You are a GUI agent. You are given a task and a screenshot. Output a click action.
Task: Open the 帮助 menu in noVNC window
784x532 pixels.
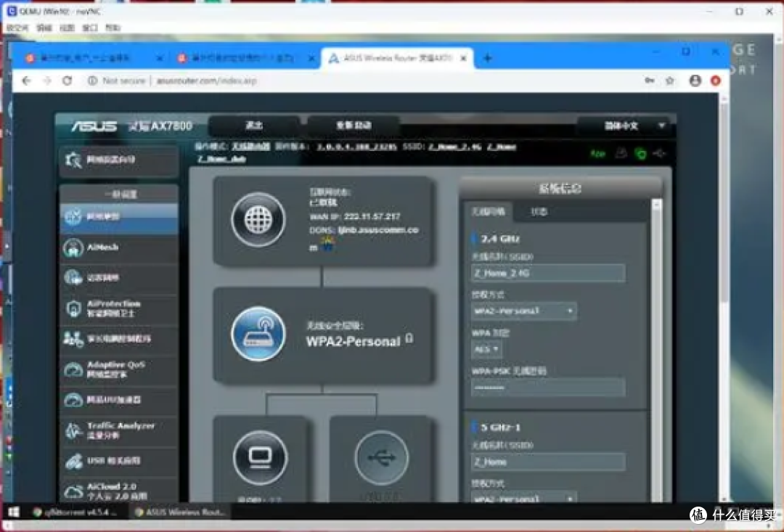pyautogui.click(x=113, y=28)
